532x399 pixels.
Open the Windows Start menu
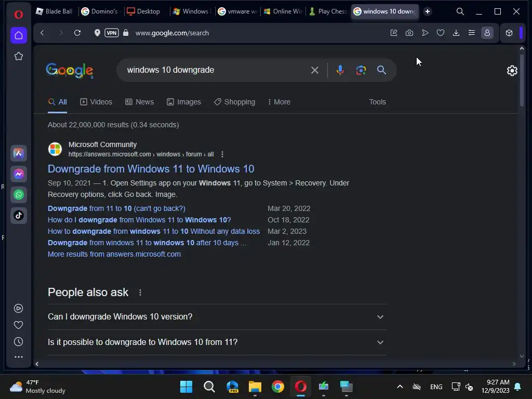click(186, 387)
